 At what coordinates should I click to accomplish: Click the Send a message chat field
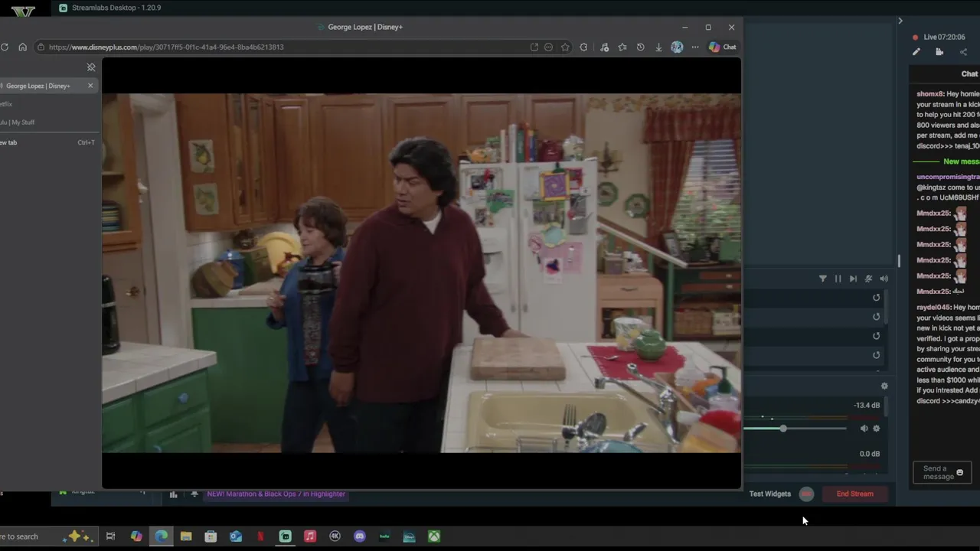935,473
